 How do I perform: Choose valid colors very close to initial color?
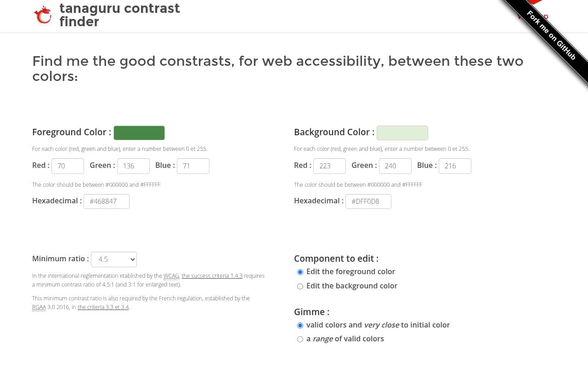coord(300,325)
